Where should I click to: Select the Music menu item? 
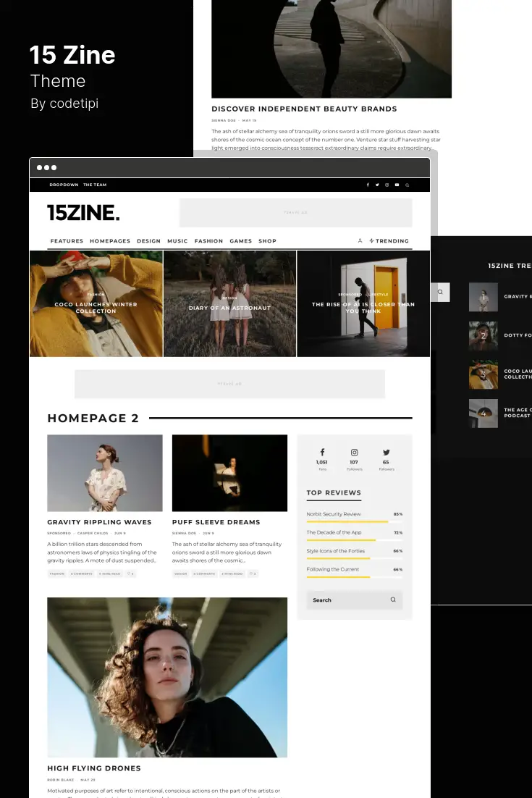click(177, 240)
